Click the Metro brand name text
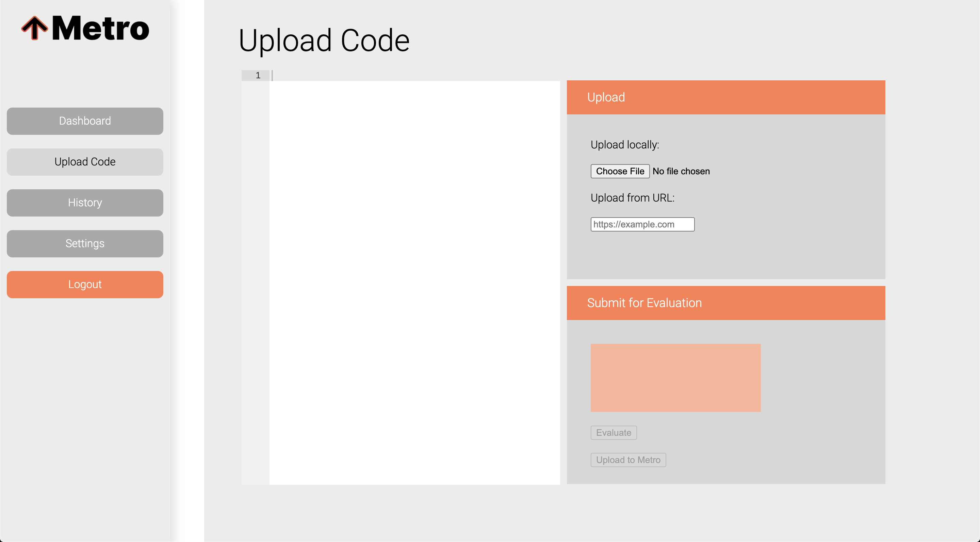 (x=100, y=28)
